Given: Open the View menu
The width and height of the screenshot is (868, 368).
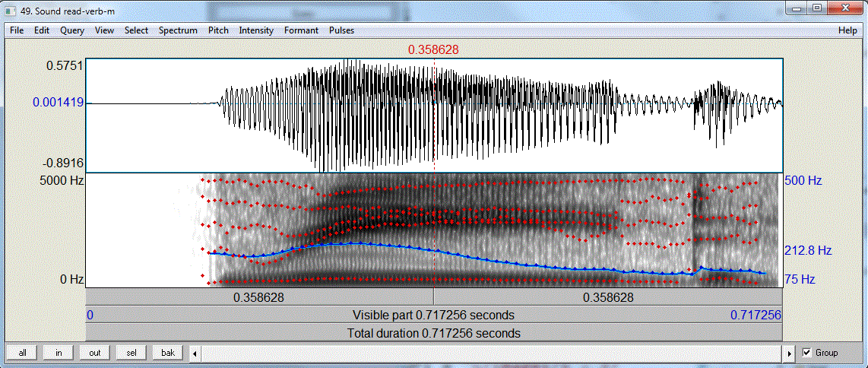Looking at the screenshot, I should [105, 30].
